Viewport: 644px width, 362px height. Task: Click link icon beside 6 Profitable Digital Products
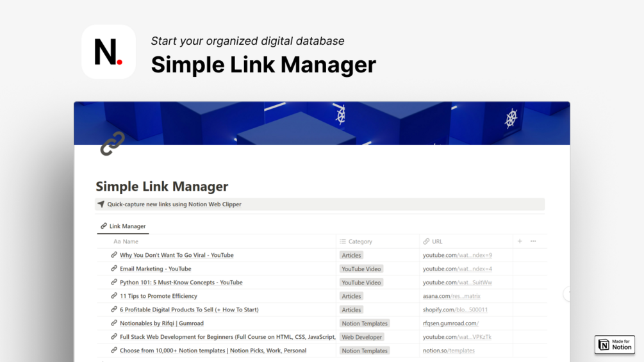pos(114,309)
